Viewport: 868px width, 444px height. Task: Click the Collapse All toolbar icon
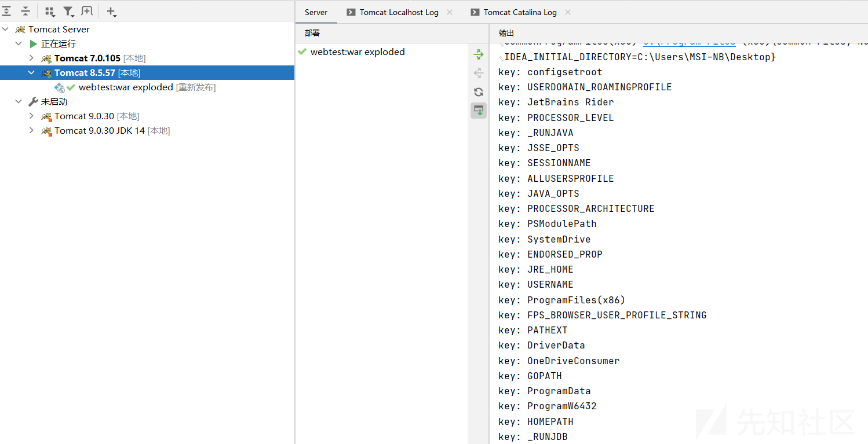(x=25, y=11)
